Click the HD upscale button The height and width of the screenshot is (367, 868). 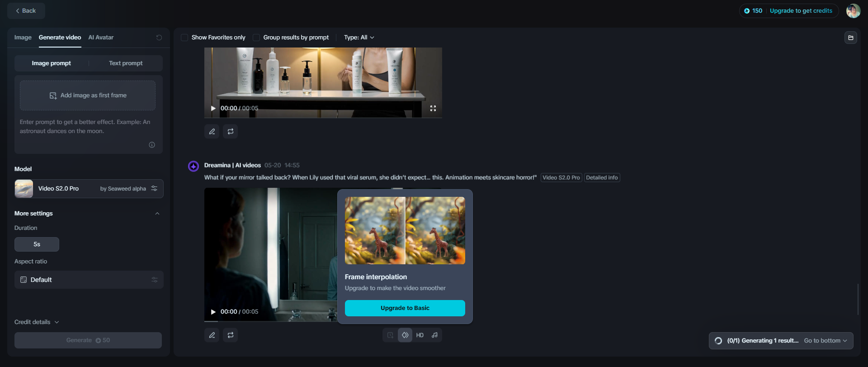pyautogui.click(x=420, y=335)
